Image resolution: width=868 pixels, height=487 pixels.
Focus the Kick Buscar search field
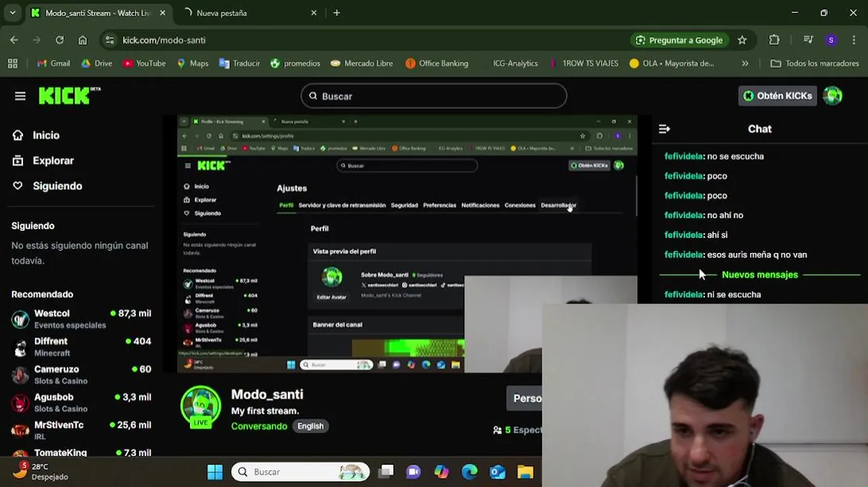click(x=433, y=96)
